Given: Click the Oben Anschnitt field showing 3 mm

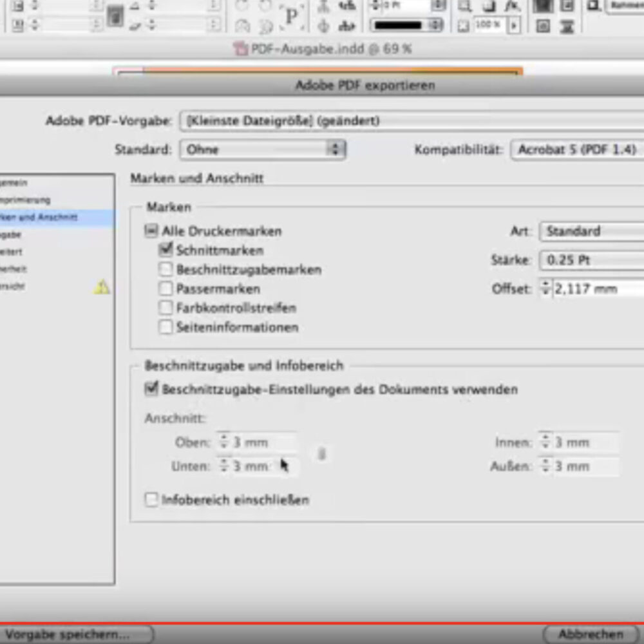Looking at the screenshot, I should pyautogui.click(x=263, y=442).
